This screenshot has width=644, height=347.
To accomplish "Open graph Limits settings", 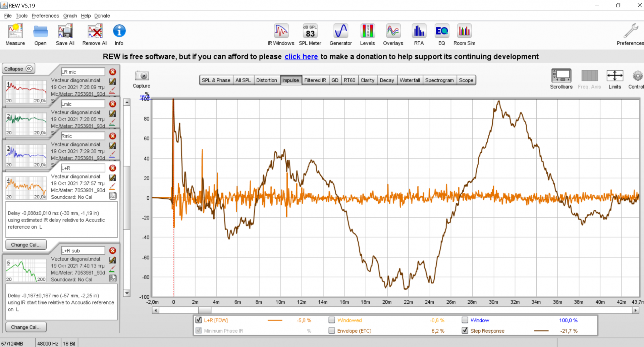I will coord(614,76).
